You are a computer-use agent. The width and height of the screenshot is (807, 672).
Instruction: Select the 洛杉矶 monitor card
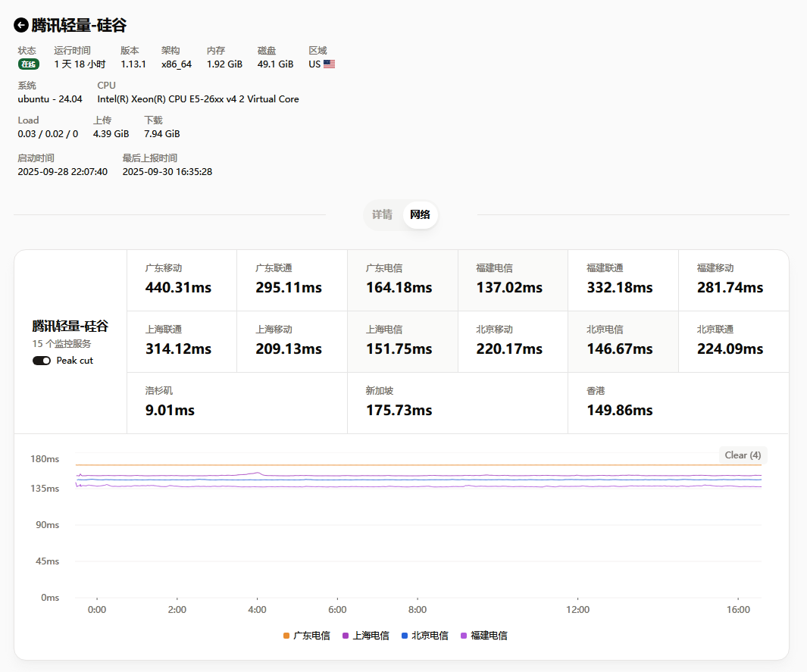point(236,403)
